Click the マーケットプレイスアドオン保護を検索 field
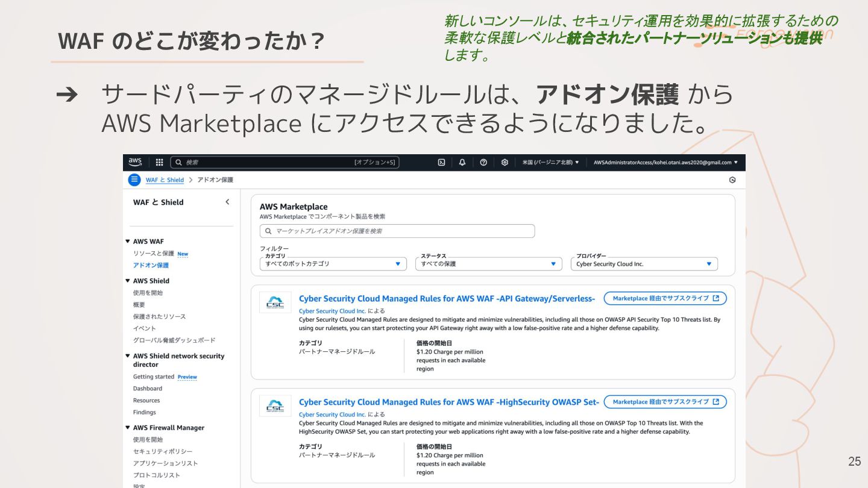868x488 pixels. (x=397, y=231)
